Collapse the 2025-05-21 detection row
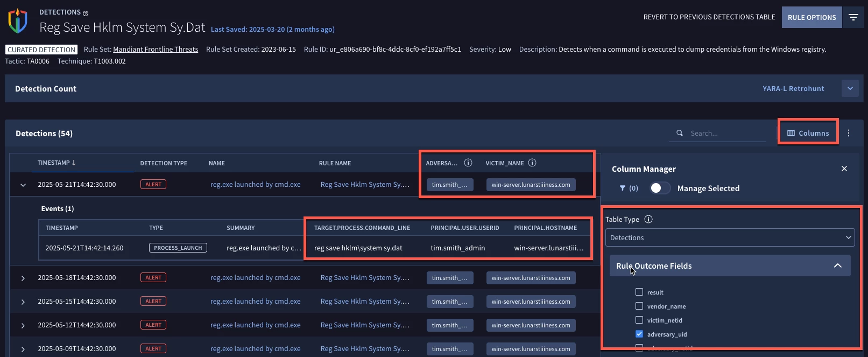Viewport: 868px width, 357px height. (x=23, y=185)
